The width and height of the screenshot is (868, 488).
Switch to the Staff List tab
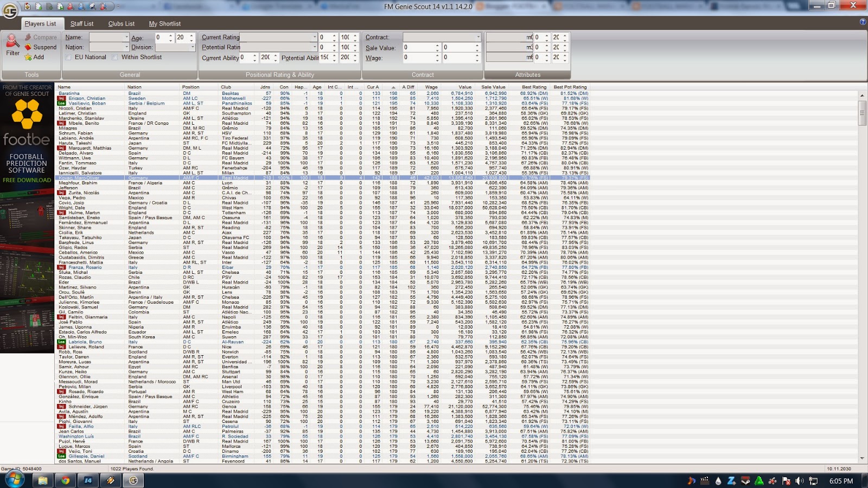pos(82,24)
